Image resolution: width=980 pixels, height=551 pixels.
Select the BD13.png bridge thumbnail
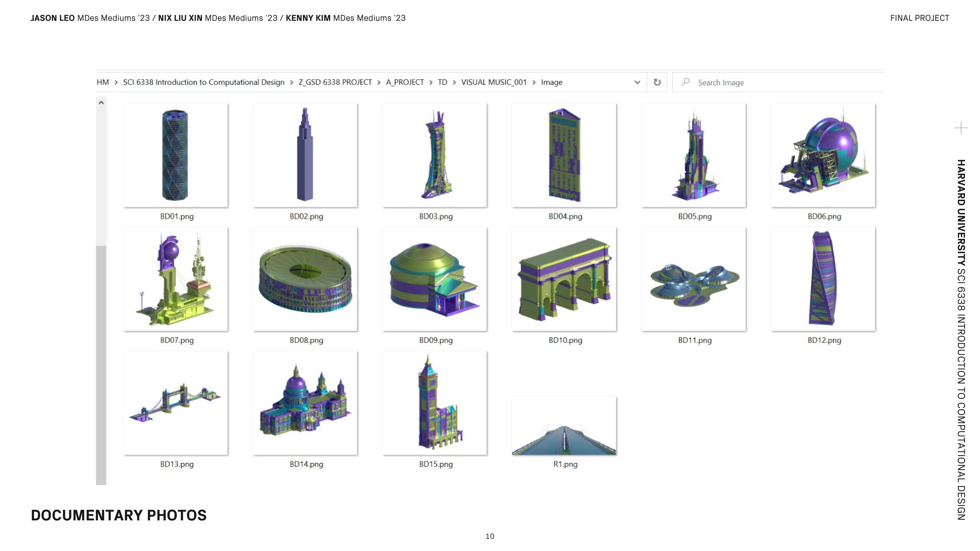176,403
